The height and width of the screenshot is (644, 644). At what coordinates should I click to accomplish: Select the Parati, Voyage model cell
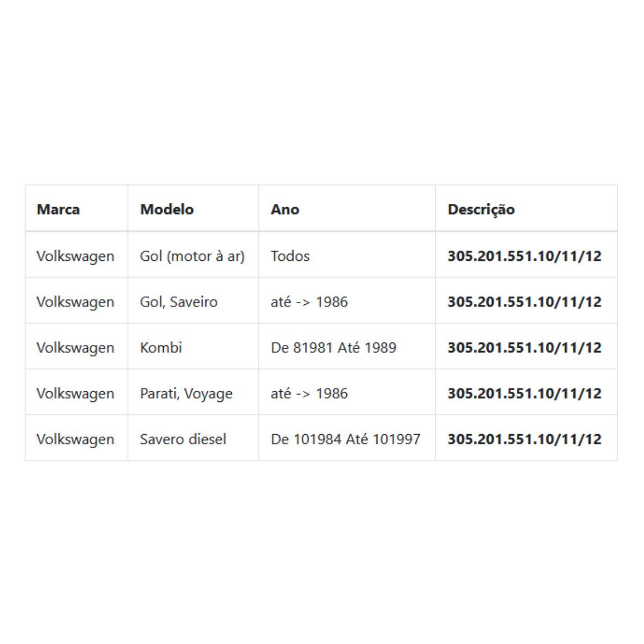click(x=193, y=393)
